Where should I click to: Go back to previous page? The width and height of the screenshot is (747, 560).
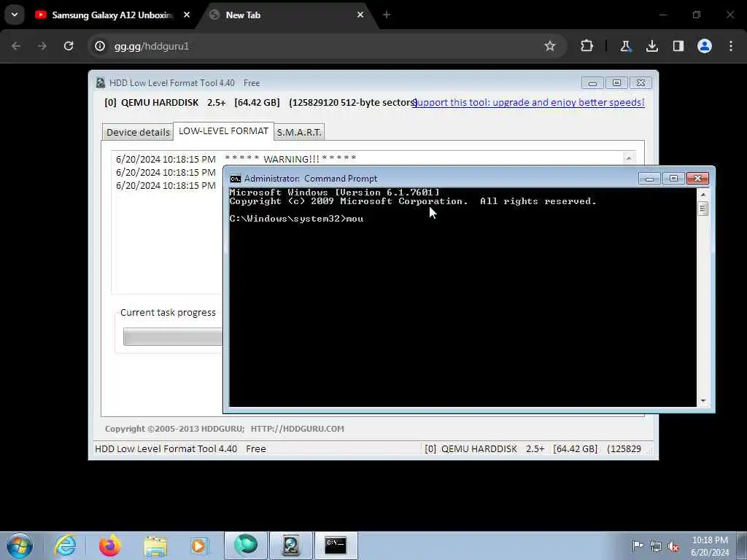tap(16, 46)
